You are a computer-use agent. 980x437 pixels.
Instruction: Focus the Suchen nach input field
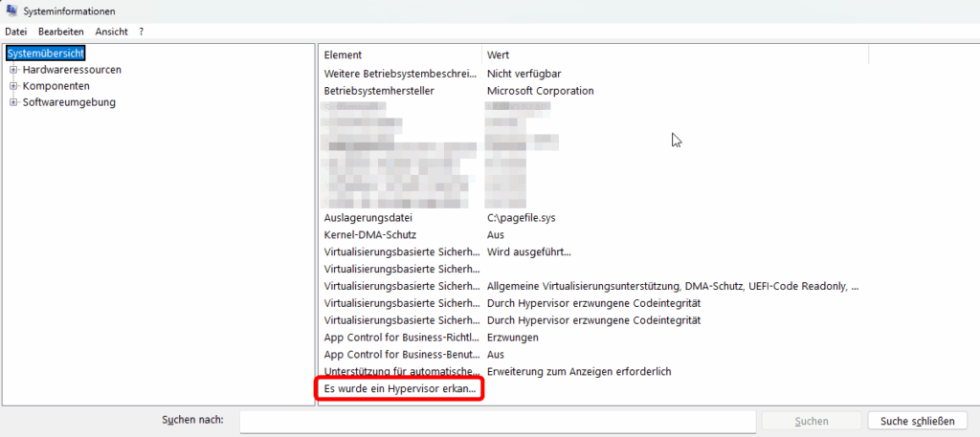[498, 421]
